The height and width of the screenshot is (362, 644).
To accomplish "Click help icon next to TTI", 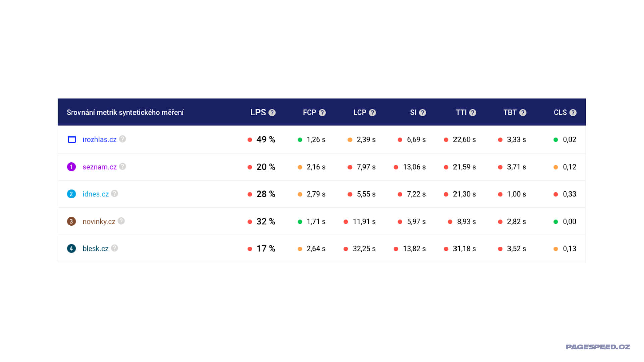I will coord(472,113).
